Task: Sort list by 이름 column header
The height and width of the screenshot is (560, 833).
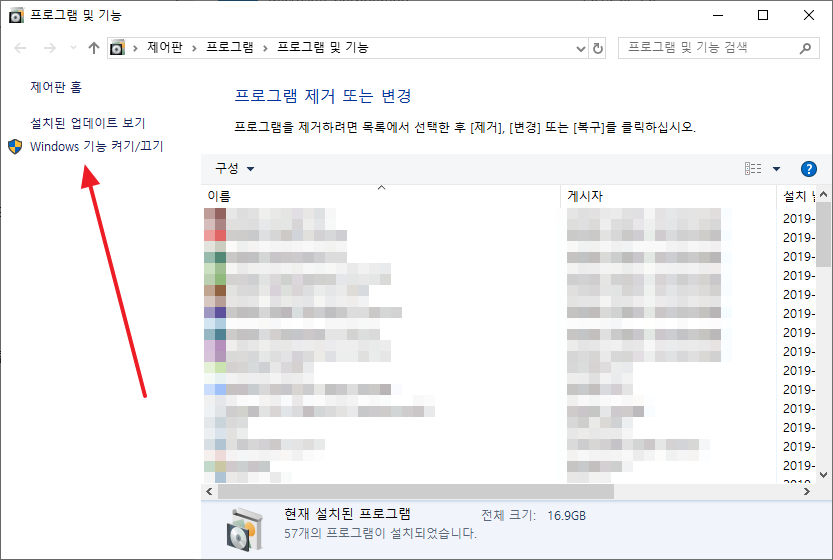Action: click(380, 196)
